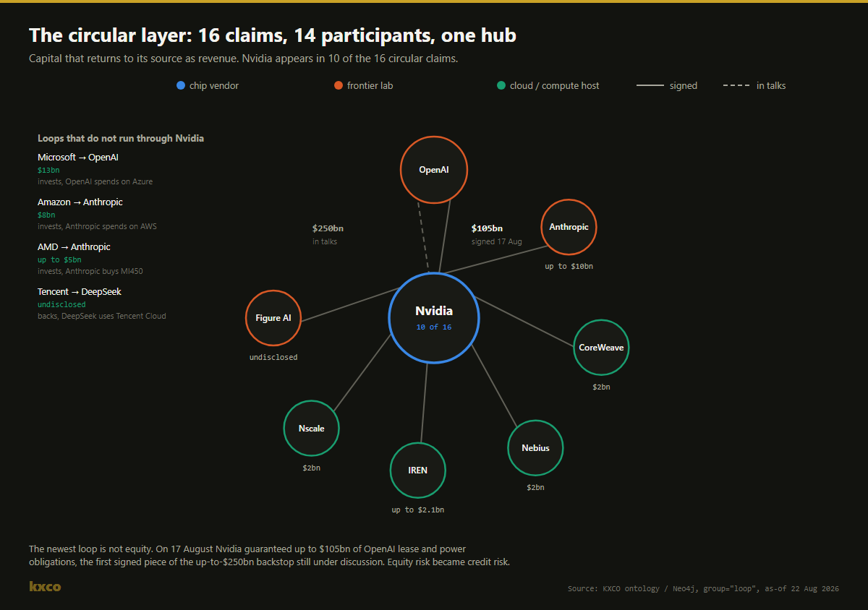Click the chart title 'The circular layer'
This screenshot has height=610, width=868.
click(x=272, y=35)
